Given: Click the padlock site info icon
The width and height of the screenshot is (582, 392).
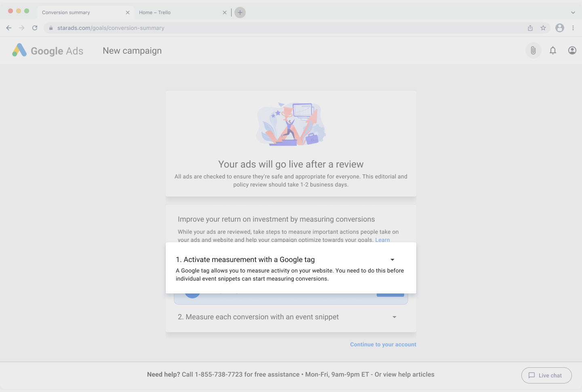Looking at the screenshot, I should click(x=51, y=28).
